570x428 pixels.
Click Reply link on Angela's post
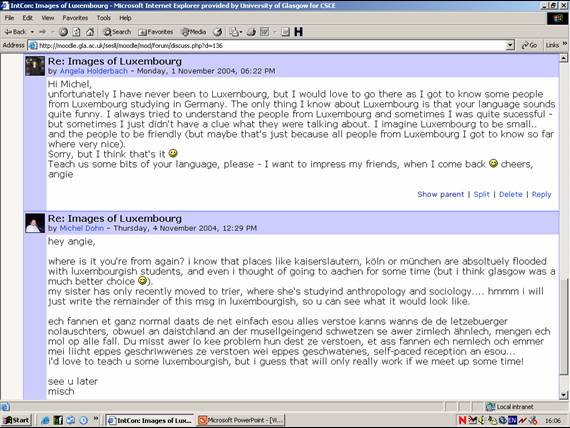[541, 195]
